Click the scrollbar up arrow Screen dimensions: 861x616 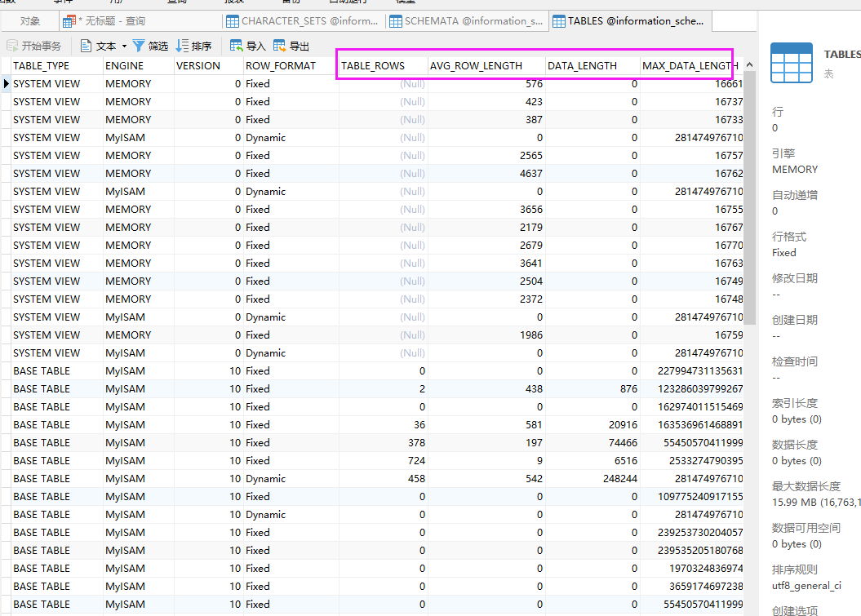[x=749, y=64]
